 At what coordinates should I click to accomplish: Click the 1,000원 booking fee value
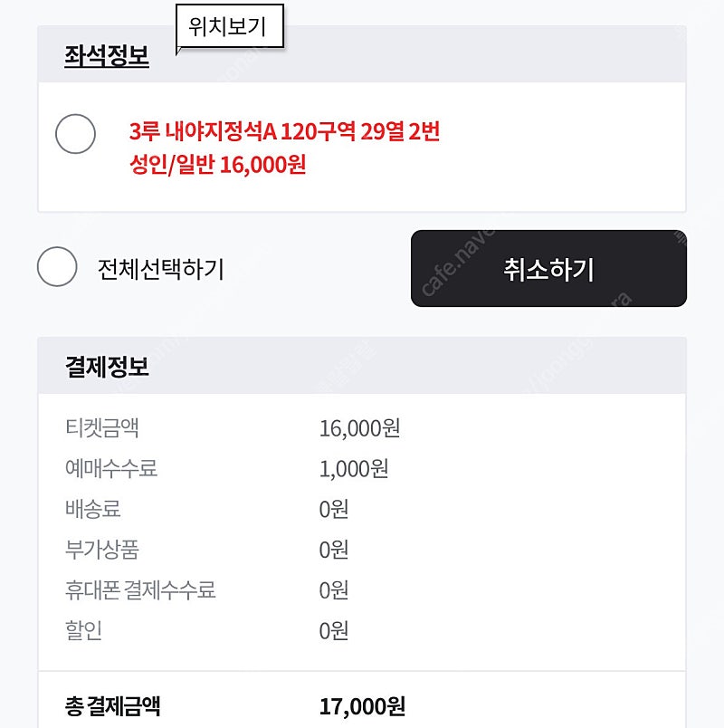point(354,469)
